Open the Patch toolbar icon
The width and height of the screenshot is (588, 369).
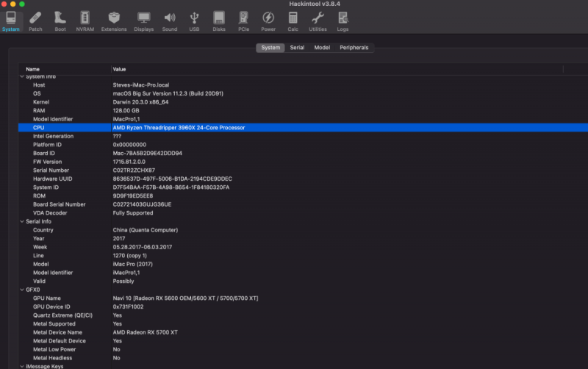click(35, 21)
